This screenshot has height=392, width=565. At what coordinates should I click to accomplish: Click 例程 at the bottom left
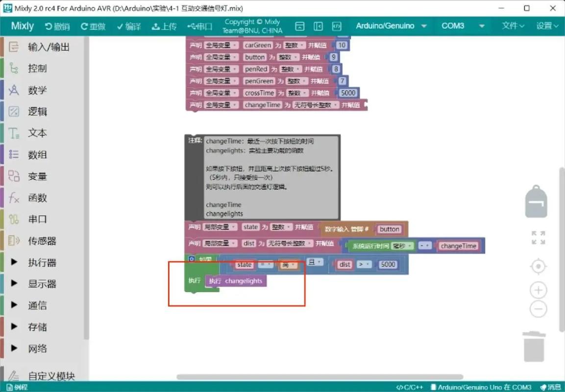point(17,387)
